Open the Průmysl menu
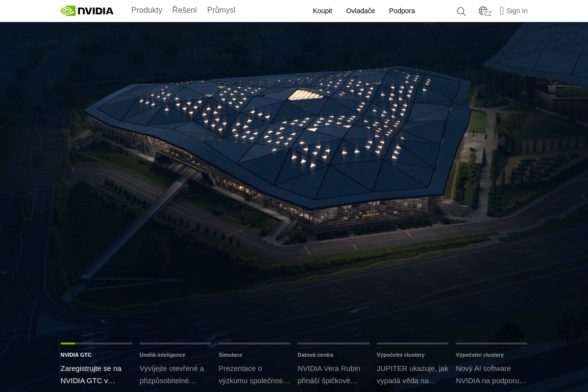Viewport: 588px width, 392px height. click(221, 10)
